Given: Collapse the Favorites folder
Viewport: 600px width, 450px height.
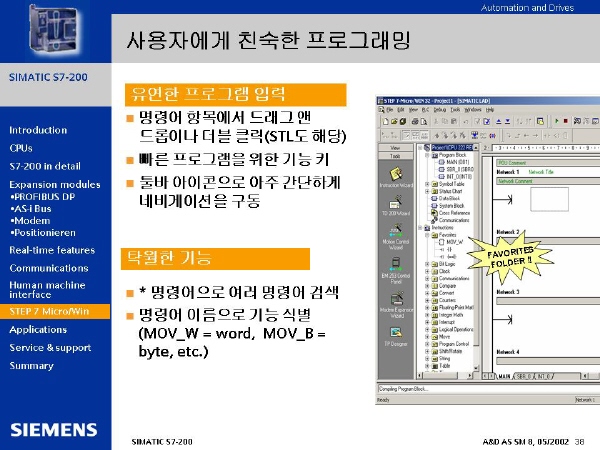Looking at the screenshot, I should pos(427,235).
